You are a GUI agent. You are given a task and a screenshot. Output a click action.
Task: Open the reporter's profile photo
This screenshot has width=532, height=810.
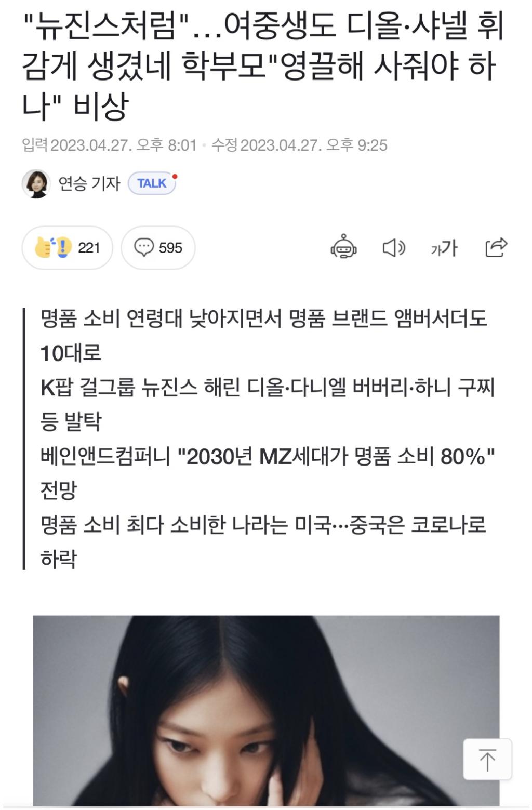36,183
